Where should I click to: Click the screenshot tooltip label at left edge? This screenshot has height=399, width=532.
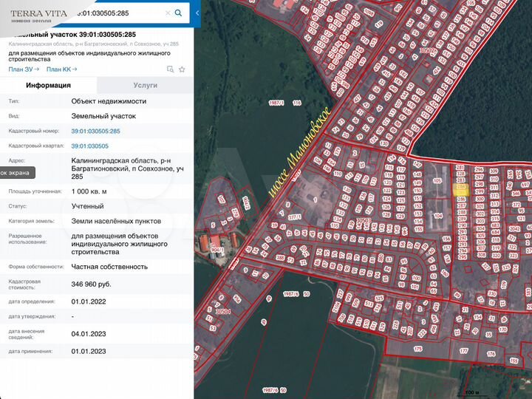(16, 173)
